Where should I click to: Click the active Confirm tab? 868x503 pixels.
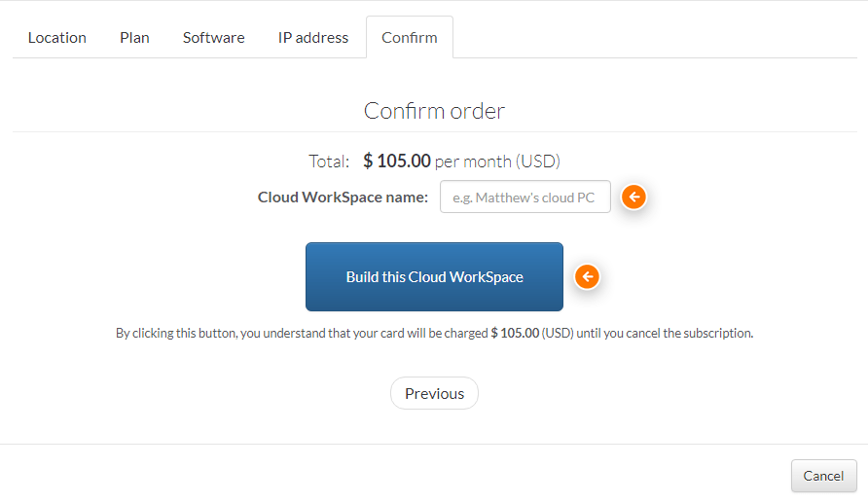click(410, 38)
